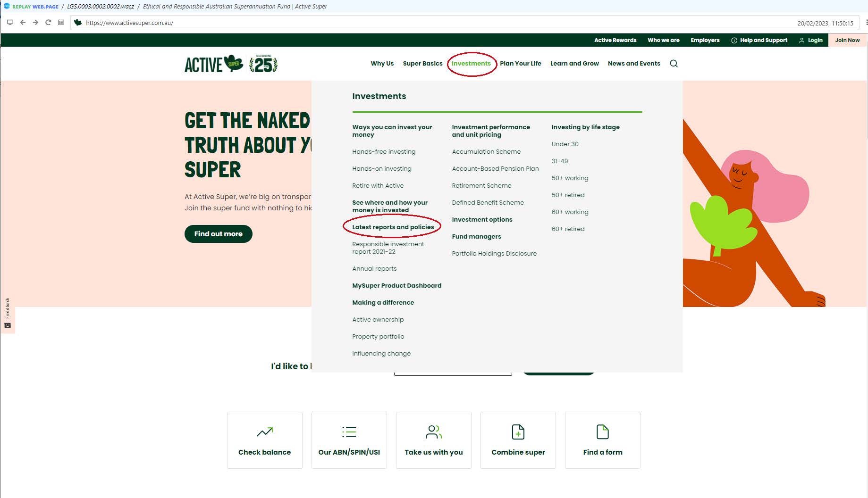Select the 60+ working life stage

(570, 212)
